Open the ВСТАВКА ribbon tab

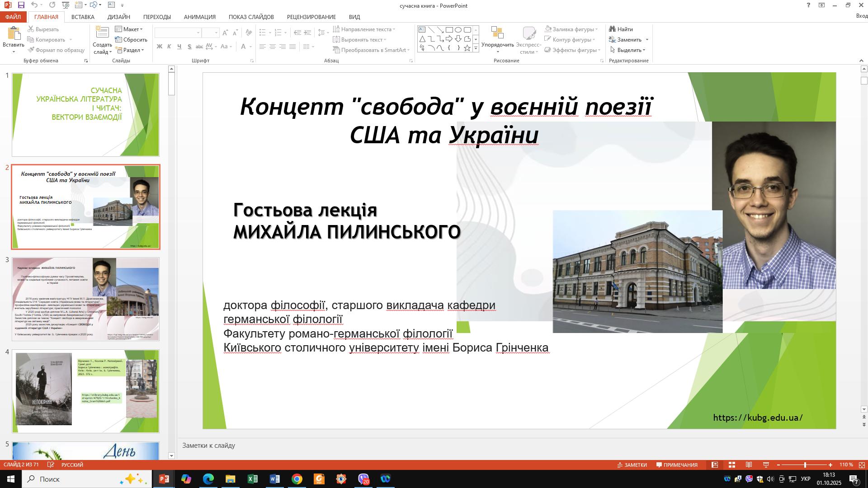click(x=83, y=17)
